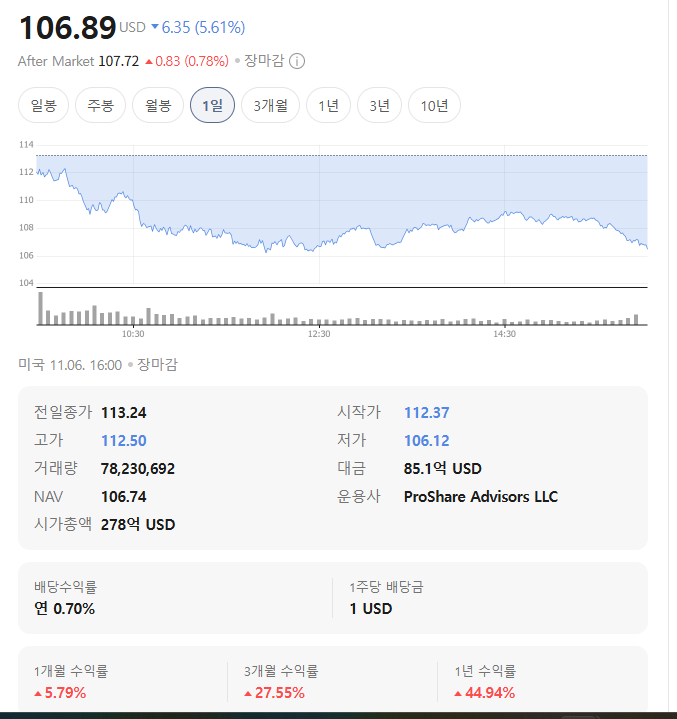Switch chart to 1년 range
The width and height of the screenshot is (677, 719).
(328, 105)
